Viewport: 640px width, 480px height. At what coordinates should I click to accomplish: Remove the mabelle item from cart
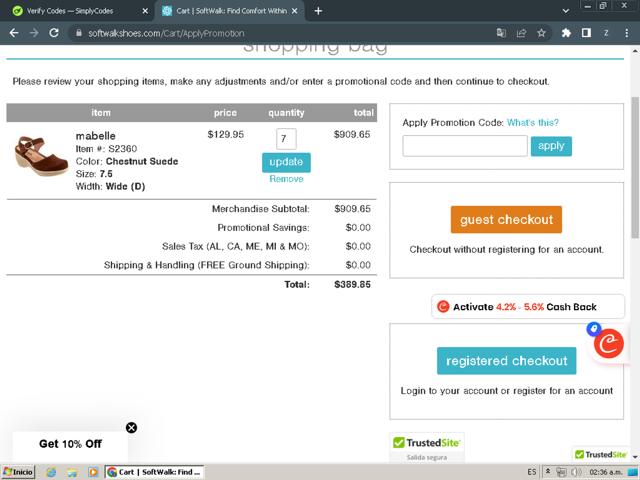[286, 179]
